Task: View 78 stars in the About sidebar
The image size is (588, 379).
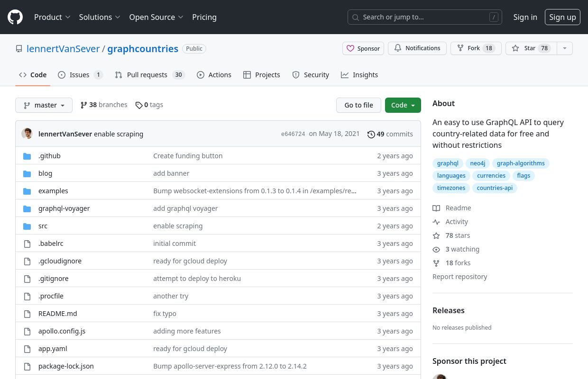Action: [451, 235]
